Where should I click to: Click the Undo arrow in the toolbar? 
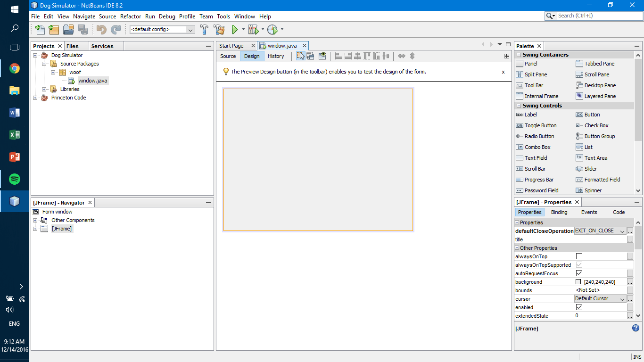(x=101, y=30)
